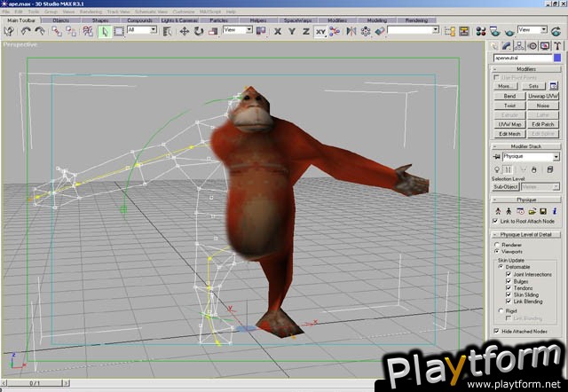Collapse the Physique Level of Detail rollout
The height and width of the screenshot is (392, 568).
pyautogui.click(x=526, y=234)
